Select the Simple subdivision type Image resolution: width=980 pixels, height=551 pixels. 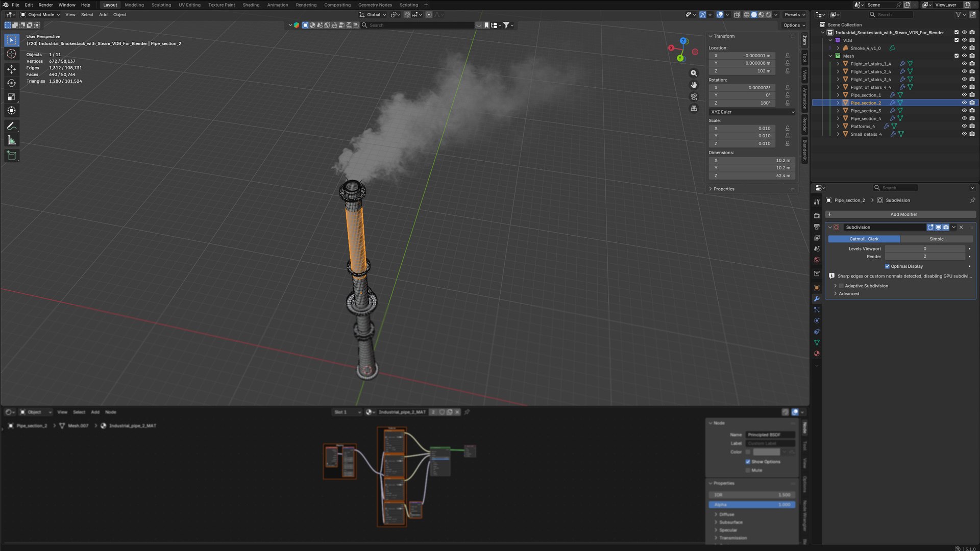(x=937, y=239)
